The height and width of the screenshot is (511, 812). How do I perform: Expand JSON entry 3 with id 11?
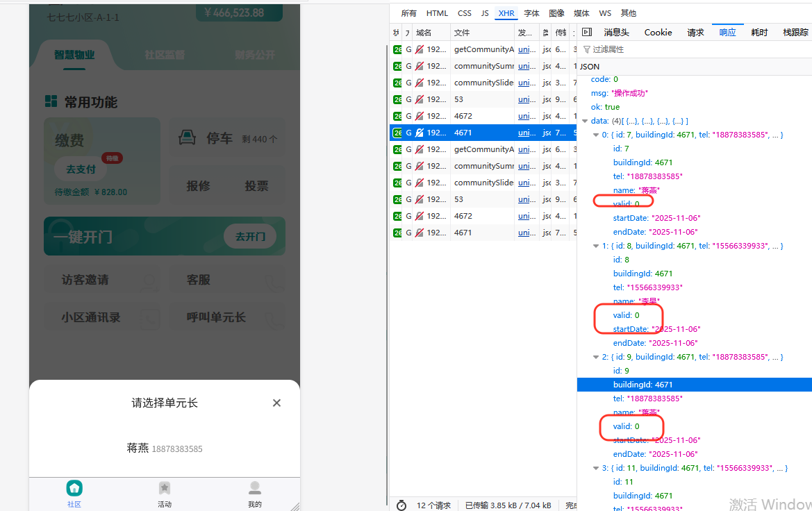(x=596, y=468)
